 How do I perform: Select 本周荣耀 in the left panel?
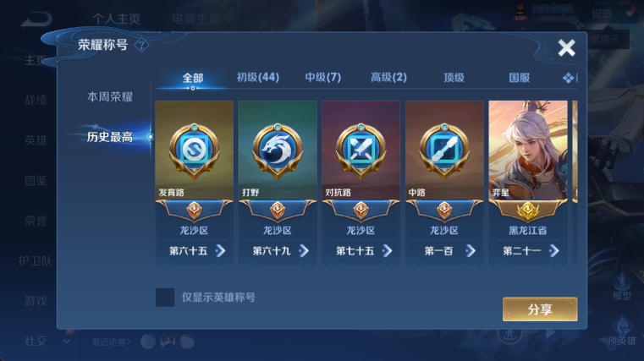click(x=110, y=97)
